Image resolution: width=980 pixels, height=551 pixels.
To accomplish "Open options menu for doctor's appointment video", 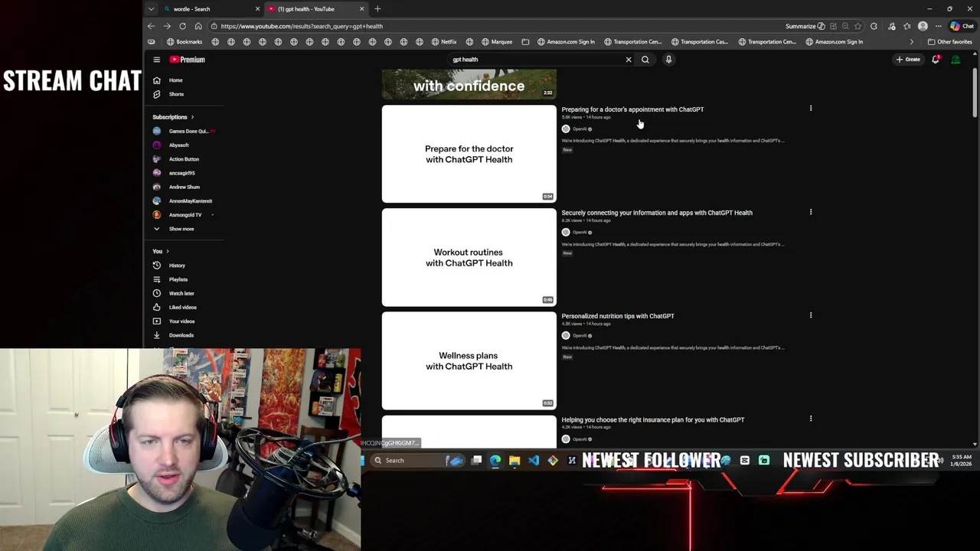I will [811, 109].
